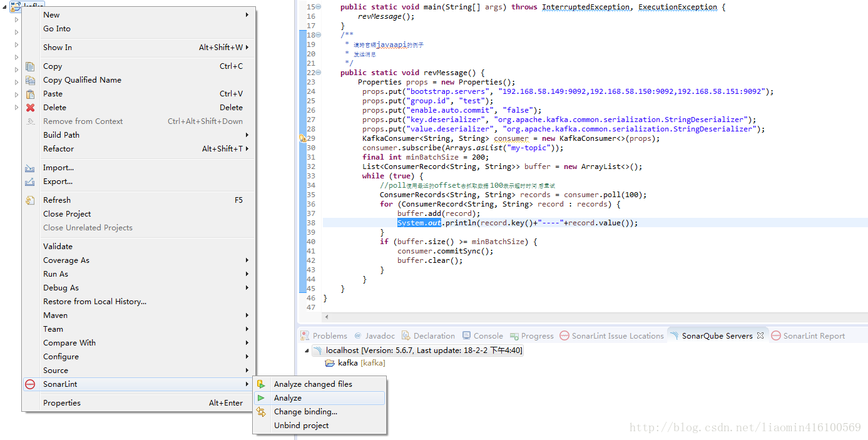Viewport: 868px width, 440px height.
Task: Open the SonarLint Issue Locations tab
Action: tap(612, 335)
